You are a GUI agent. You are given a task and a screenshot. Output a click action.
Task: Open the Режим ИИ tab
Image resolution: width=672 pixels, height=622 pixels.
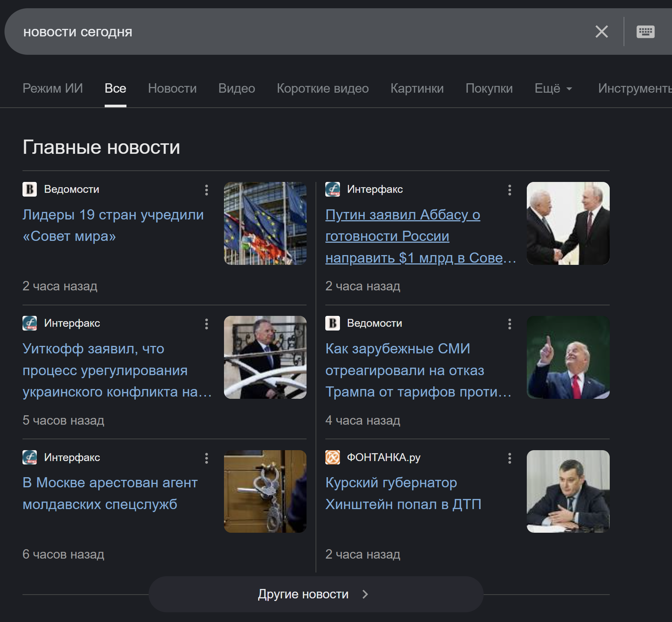point(53,88)
